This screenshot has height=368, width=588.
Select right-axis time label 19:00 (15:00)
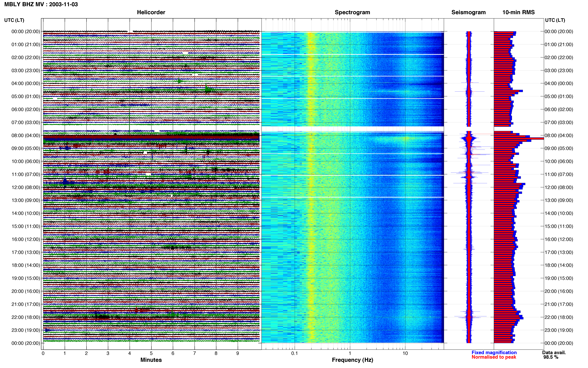pos(559,278)
